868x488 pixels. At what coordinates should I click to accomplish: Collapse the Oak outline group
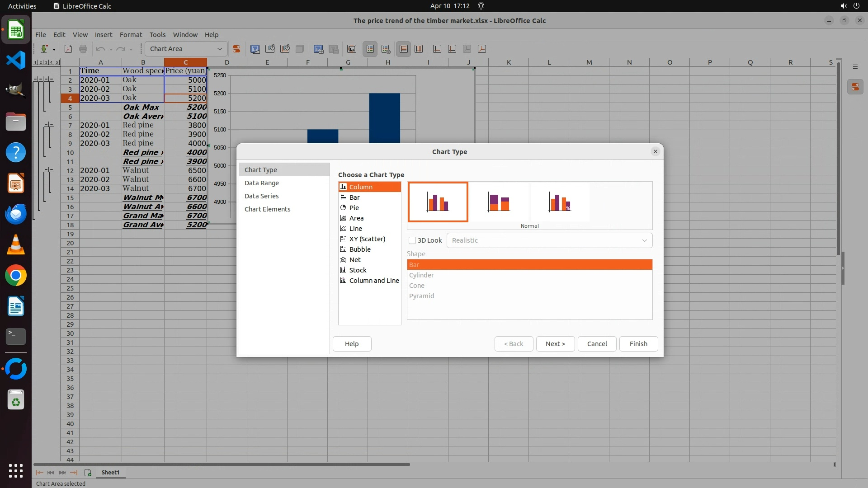pyautogui.click(x=52, y=79)
